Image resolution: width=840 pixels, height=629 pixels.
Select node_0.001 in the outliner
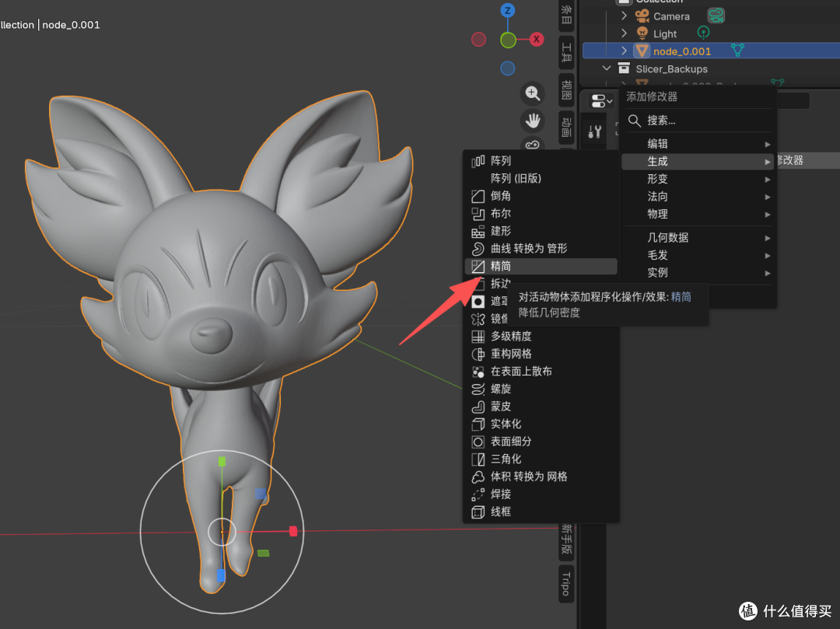coord(682,51)
